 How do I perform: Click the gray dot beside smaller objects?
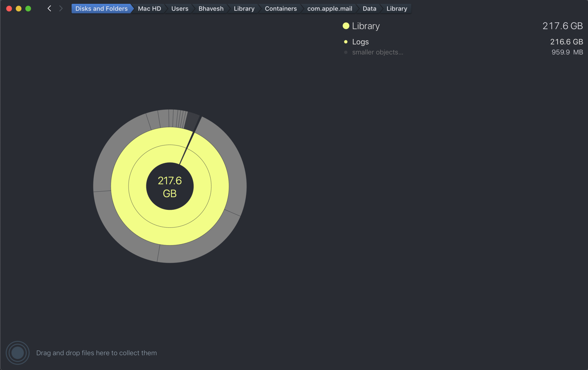pyautogui.click(x=346, y=52)
